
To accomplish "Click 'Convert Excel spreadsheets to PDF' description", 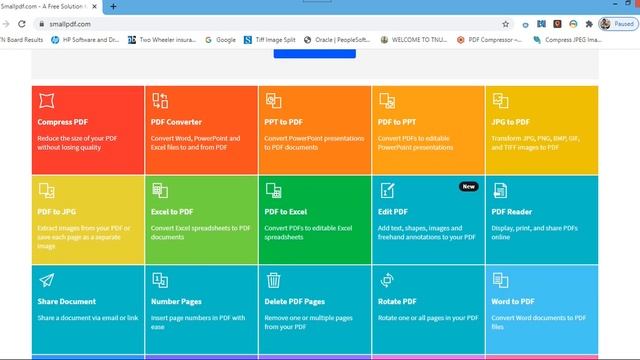I will [200, 233].
